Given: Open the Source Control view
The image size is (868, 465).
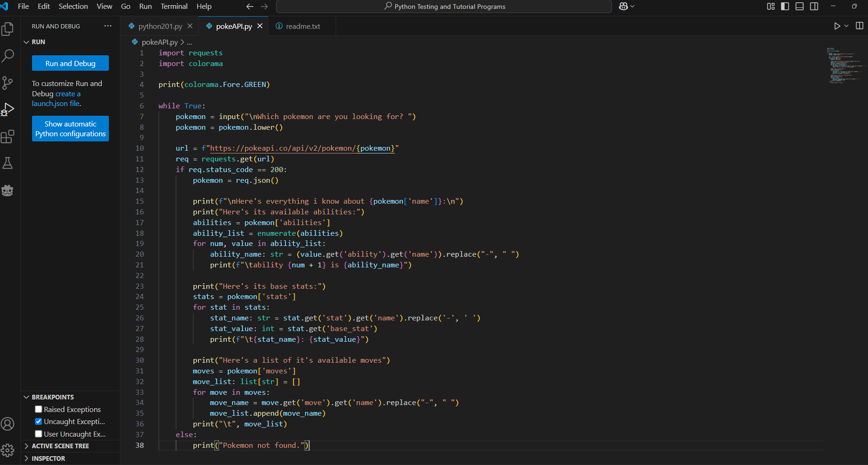Looking at the screenshot, I should [7, 83].
